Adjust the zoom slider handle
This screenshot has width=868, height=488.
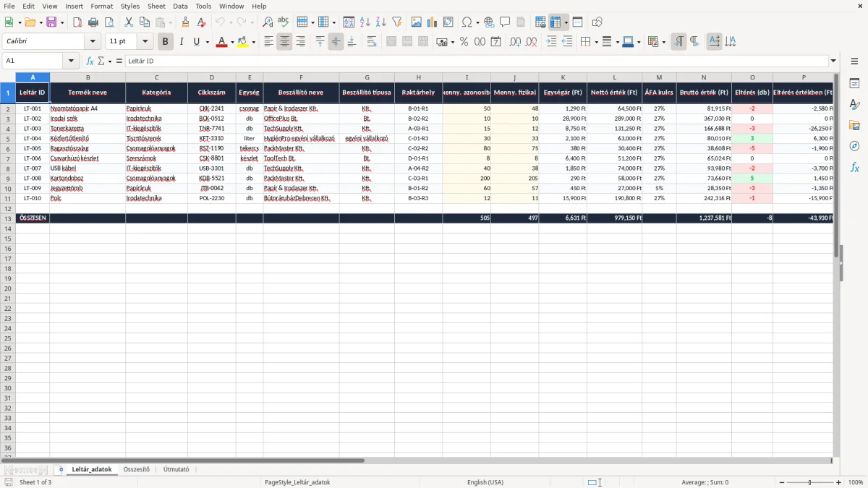coord(810,482)
